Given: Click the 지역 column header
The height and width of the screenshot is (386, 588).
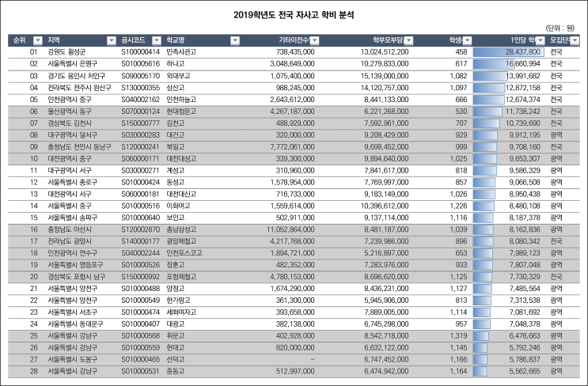Looking at the screenshot, I should [x=54, y=40].
